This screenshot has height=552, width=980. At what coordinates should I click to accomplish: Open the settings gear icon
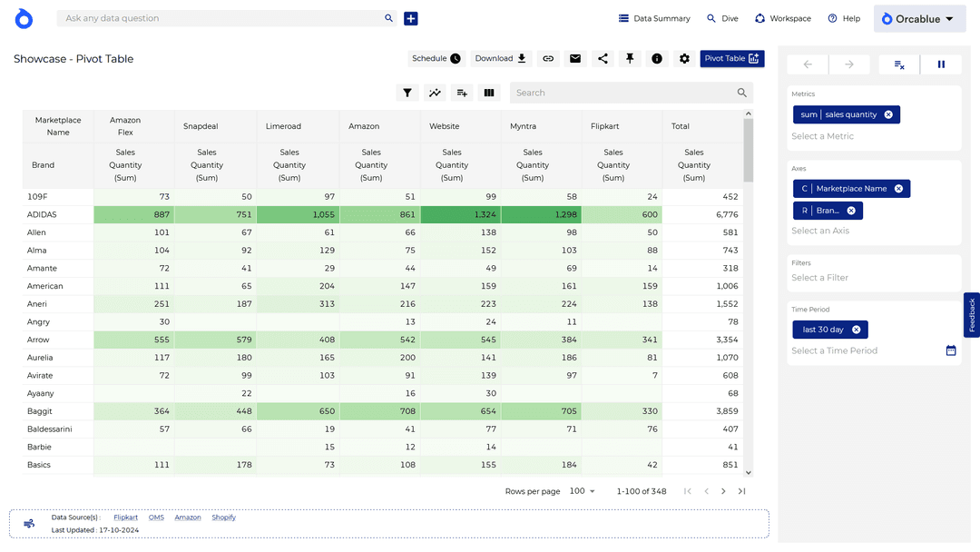point(684,59)
